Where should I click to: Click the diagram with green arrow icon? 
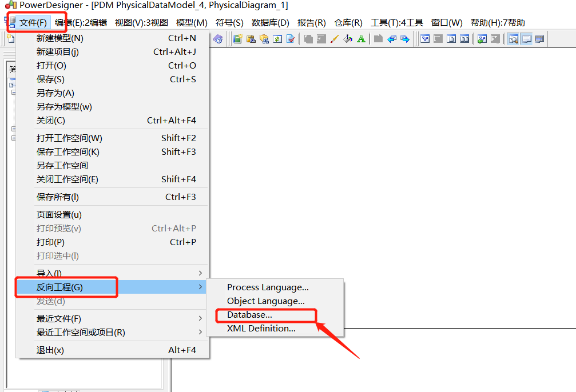[482, 38]
